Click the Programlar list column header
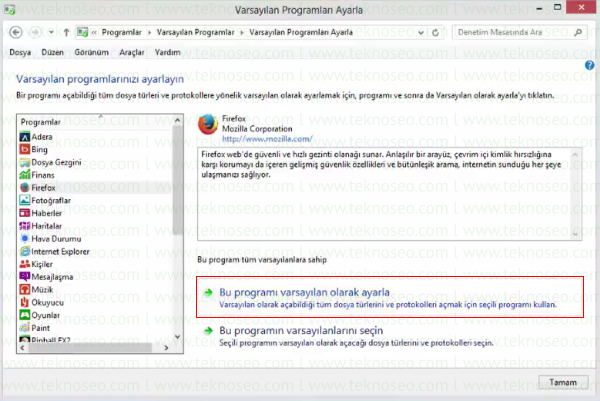The height and width of the screenshot is (401, 600). click(x=95, y=122)
